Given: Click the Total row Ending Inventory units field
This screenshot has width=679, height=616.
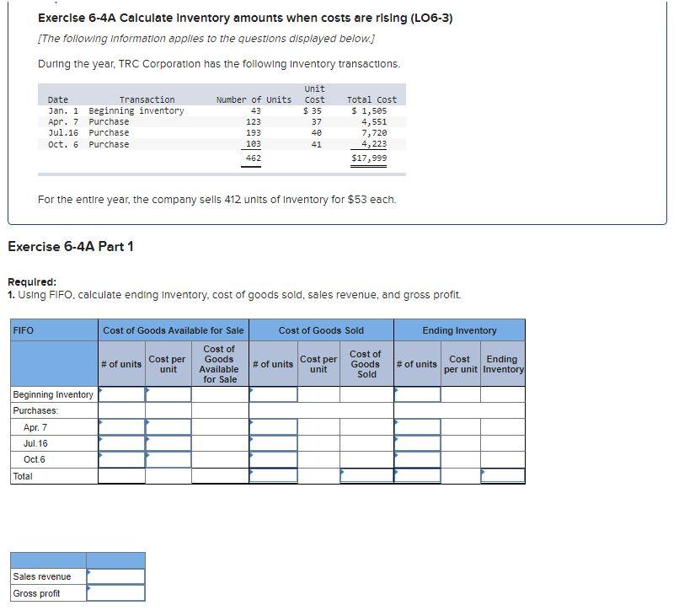Looking at the screenshot, I should pos(413,475).
